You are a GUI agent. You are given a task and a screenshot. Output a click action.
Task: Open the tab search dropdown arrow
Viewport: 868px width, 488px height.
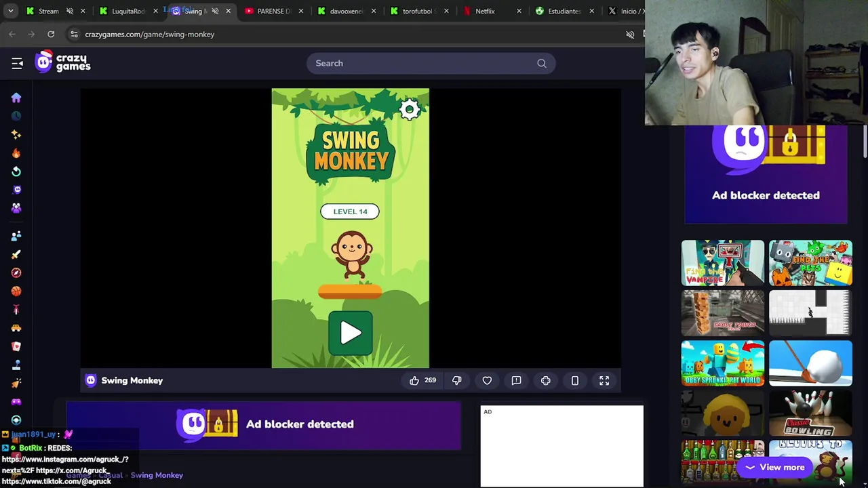(10, 11)
